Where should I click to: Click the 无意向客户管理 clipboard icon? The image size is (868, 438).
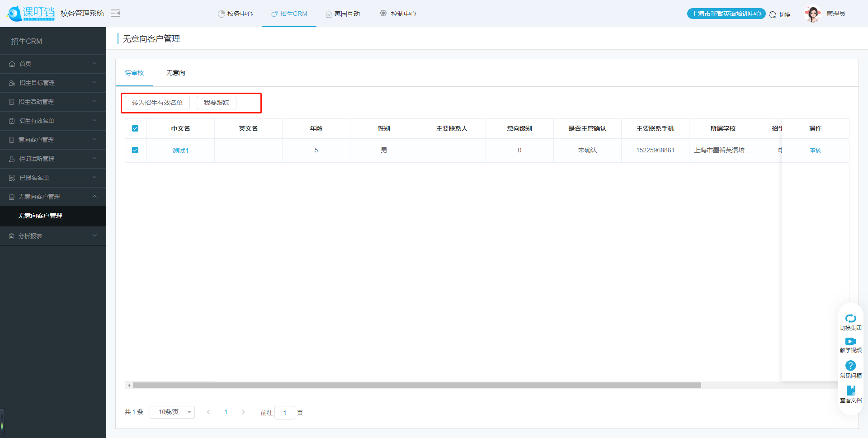[12, 197]
